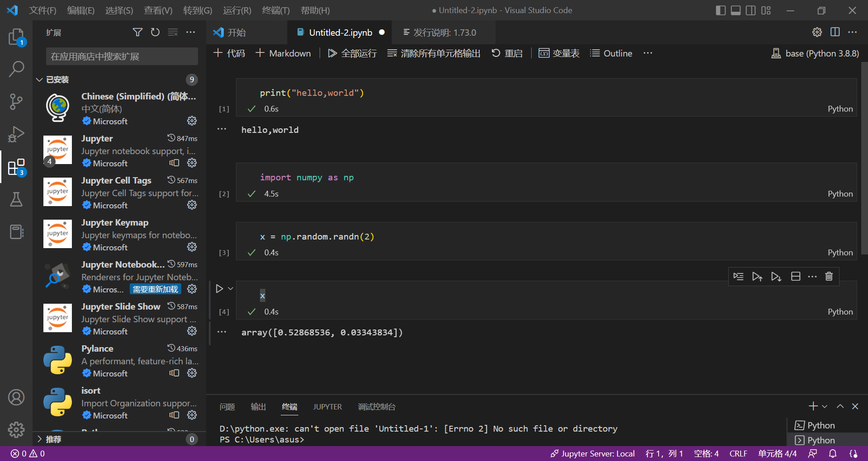Open more notebook toolbar actions
Image resolution: width=868 pixels, height=461 pixels.
(x=648, y=53)
